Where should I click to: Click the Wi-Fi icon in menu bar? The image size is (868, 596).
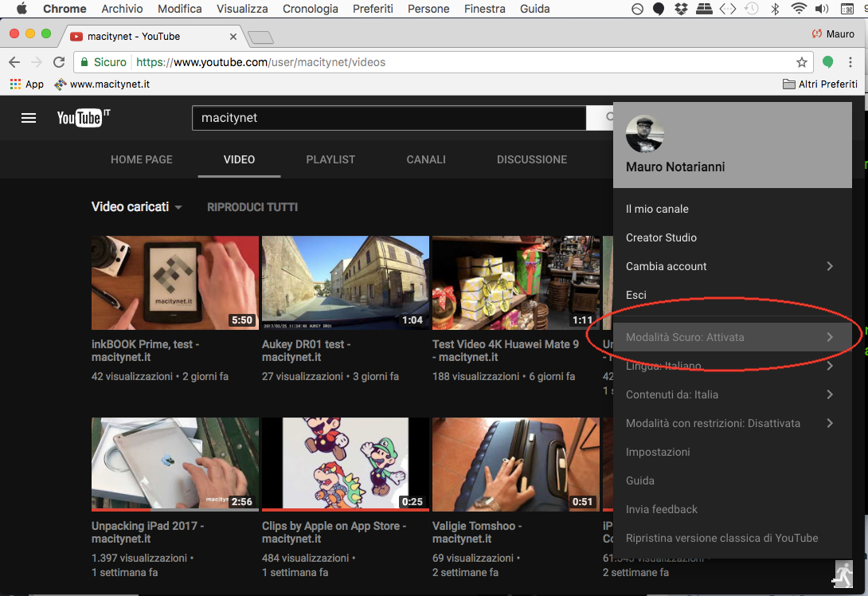798,9
